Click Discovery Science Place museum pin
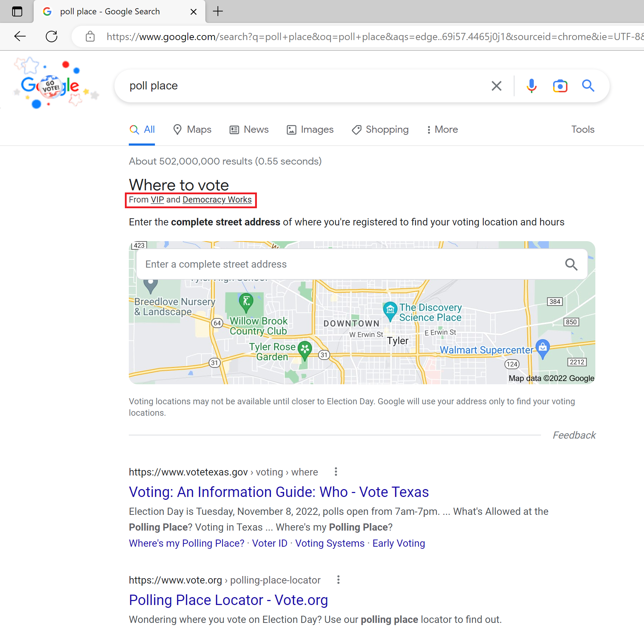The image size is (644, 644). tap(390, 311)
